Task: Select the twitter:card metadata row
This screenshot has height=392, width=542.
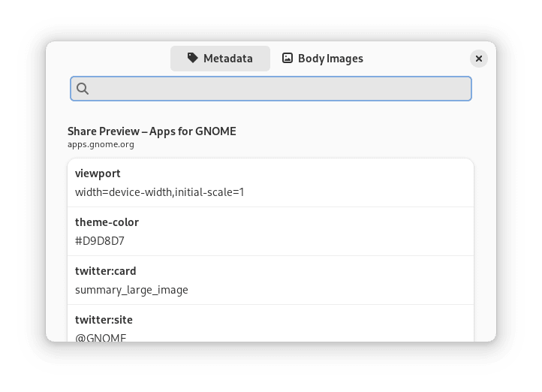Action: [271, 280]
